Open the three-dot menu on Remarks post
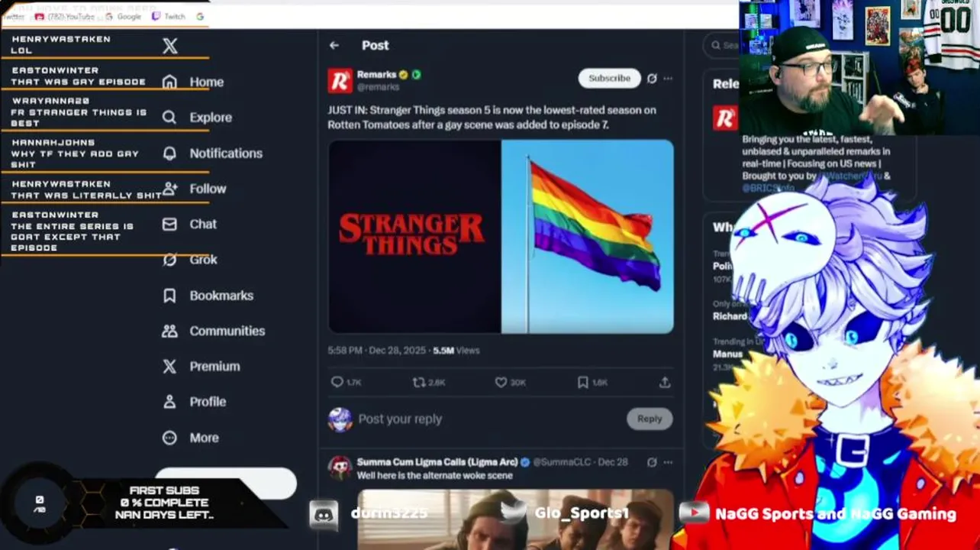This screenshot has height=550, width=980. point(668,78)
